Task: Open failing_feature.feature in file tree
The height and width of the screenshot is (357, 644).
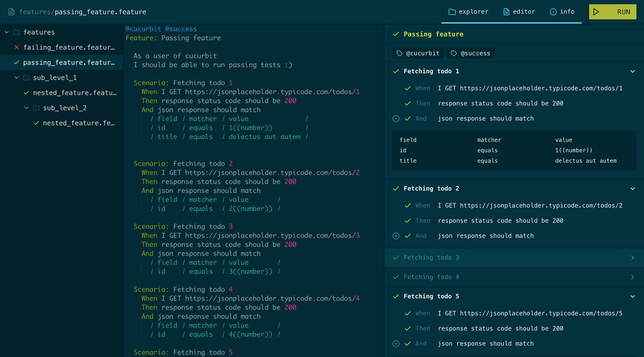Action: pos(69,47)
